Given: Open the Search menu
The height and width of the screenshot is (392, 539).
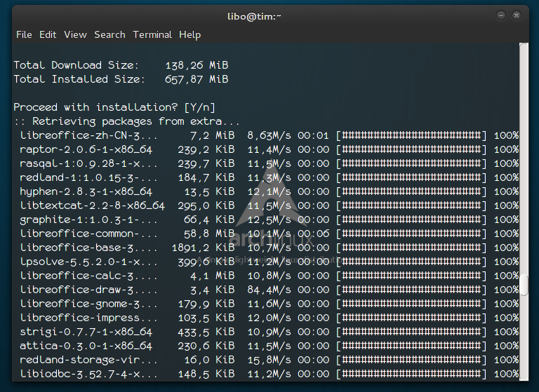Looking at the screenshot, I should click(x=109, y=34).
